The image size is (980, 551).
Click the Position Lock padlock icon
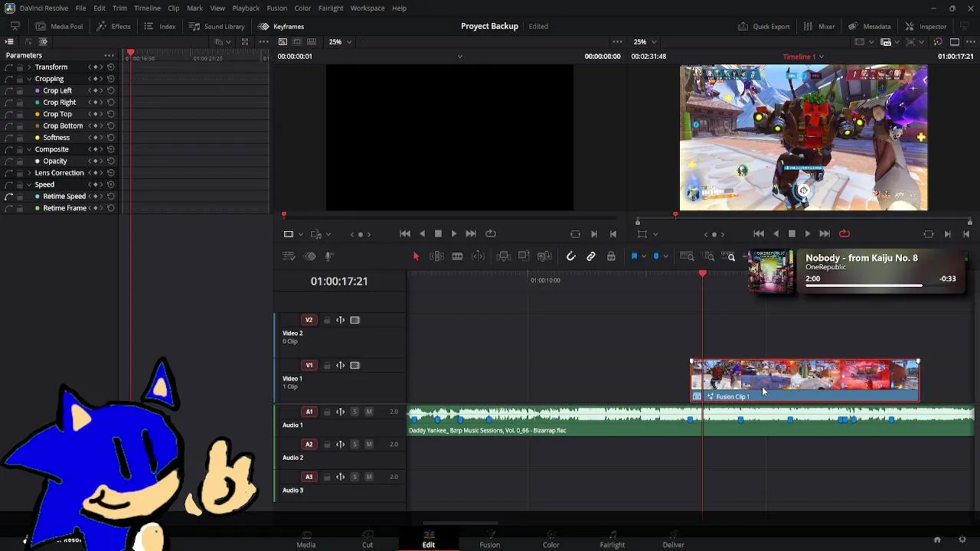pyautogui.click(x=611, y=256)
